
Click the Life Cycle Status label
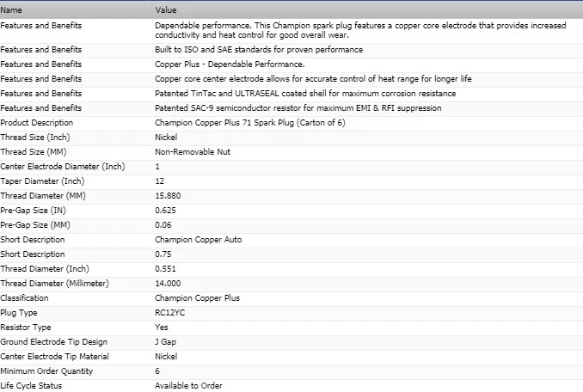pos(31,386)
